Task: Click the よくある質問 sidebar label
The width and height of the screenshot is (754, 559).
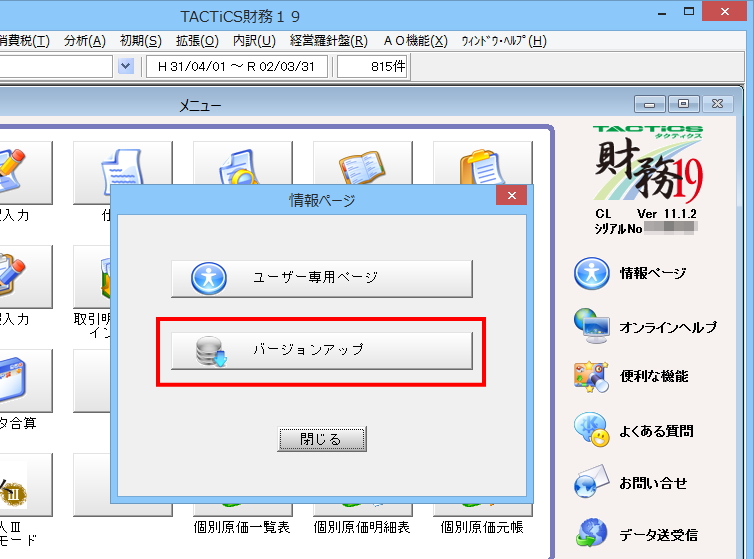Action: coord(656,431)
